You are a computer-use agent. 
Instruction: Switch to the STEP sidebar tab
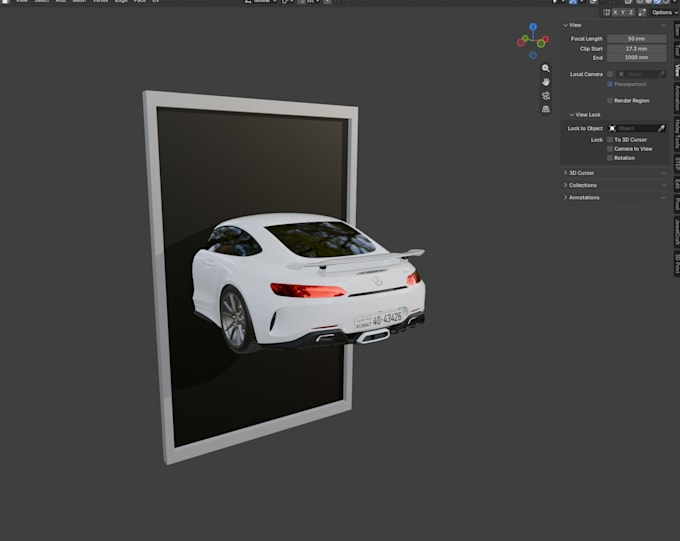coord(677,164)
